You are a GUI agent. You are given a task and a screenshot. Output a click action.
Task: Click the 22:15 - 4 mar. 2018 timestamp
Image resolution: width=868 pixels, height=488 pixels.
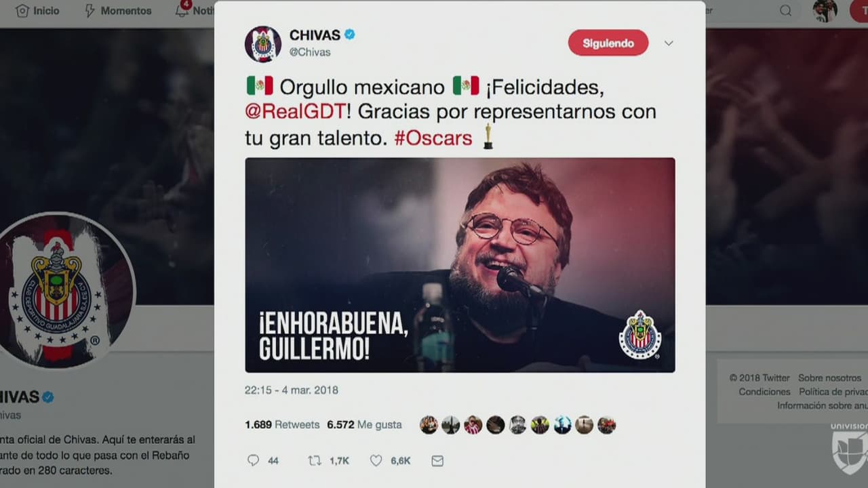292,390
